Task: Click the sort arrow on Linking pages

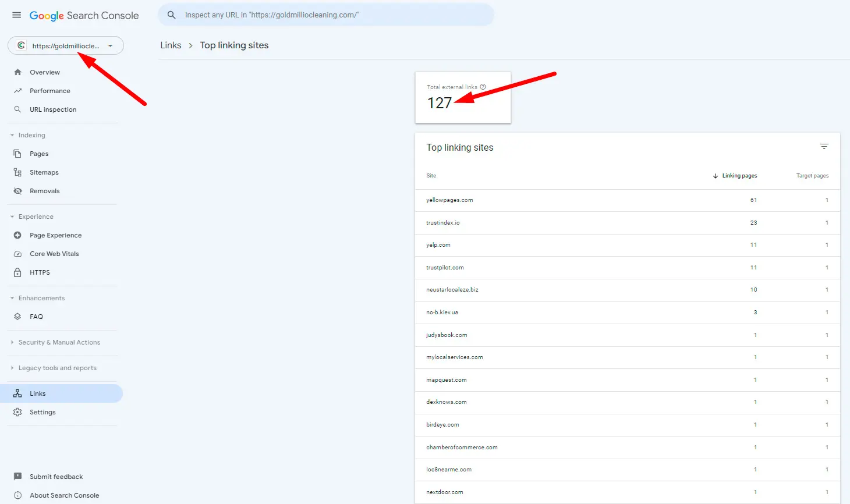Action: pyautogui.click(x=716, y=176)
